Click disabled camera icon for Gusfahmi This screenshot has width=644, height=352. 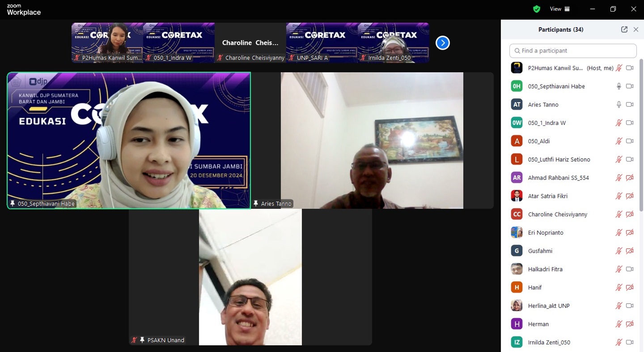(630, 251)
